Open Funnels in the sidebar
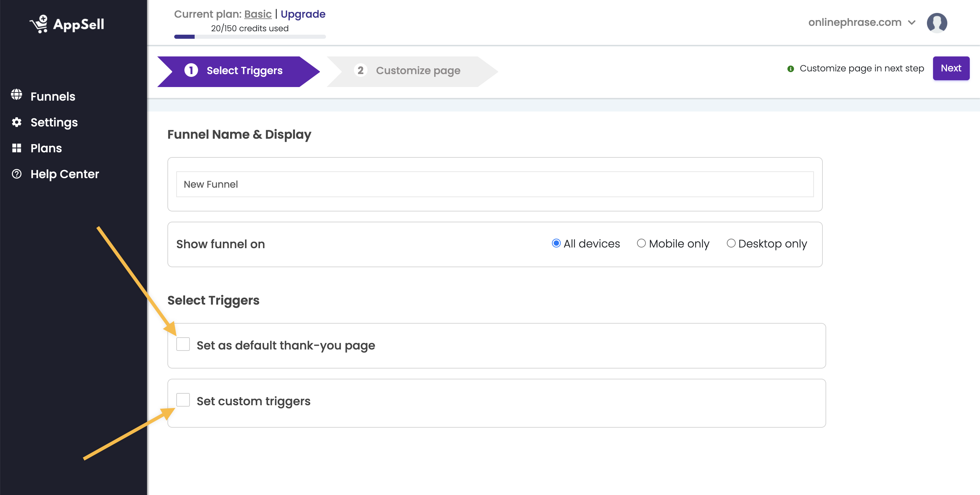Viewport: 980px width, 495px height. pyautogui.click(x=53, y=96)
